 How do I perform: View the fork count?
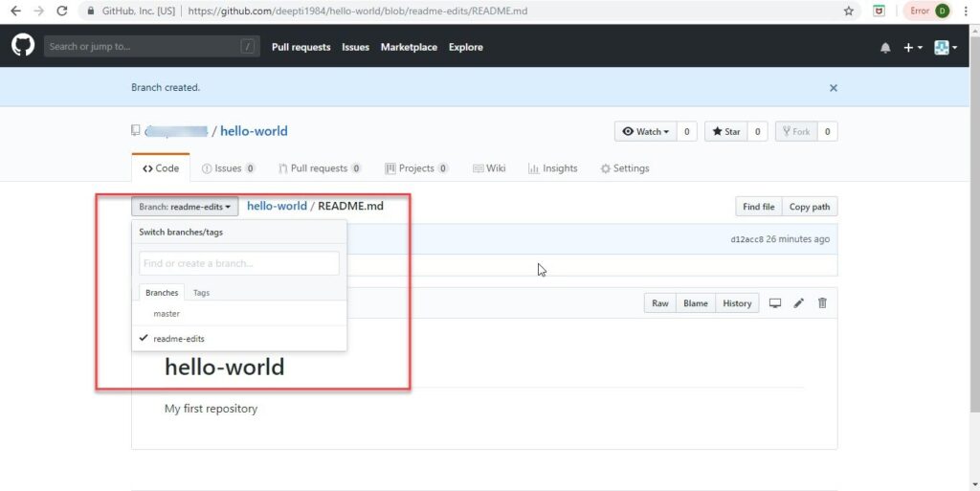[x=828, y=131]
